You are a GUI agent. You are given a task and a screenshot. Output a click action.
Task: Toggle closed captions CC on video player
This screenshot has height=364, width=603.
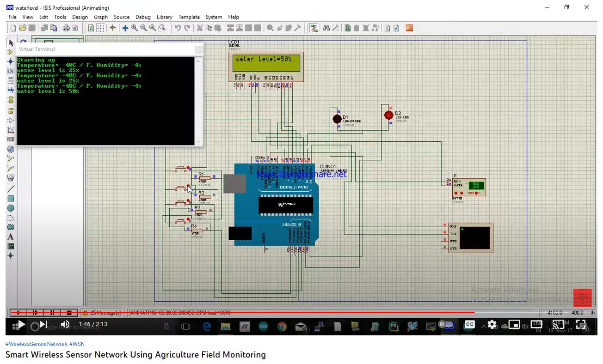pos(470,325)
